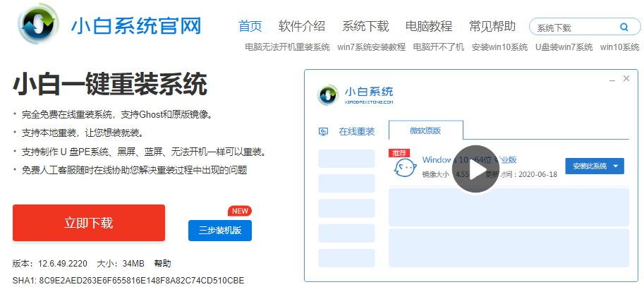Select the 微软原版 tab
Screen dimensions: 644x287
coord(425,131)
